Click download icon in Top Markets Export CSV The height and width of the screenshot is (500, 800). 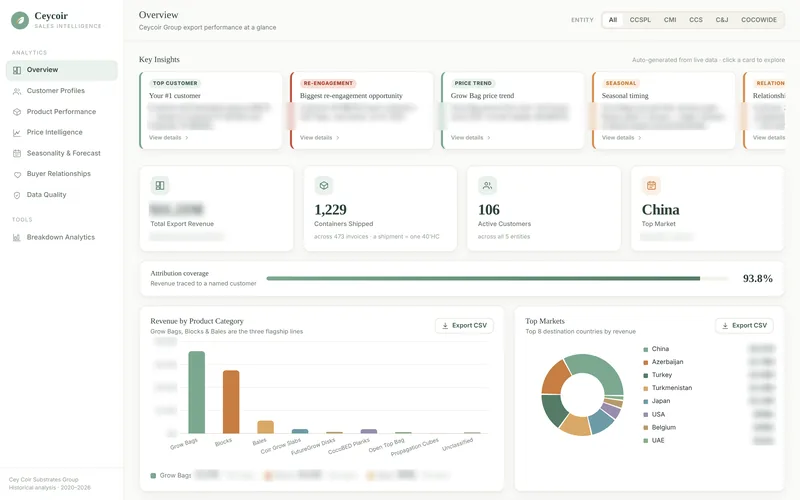tap(725, 326)
